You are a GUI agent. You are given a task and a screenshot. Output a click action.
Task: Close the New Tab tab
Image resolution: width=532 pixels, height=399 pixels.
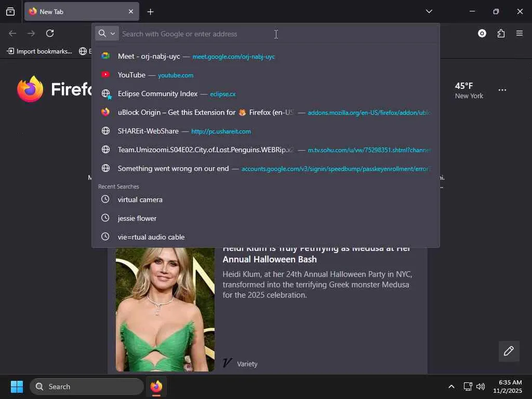(x=131, y=11)
